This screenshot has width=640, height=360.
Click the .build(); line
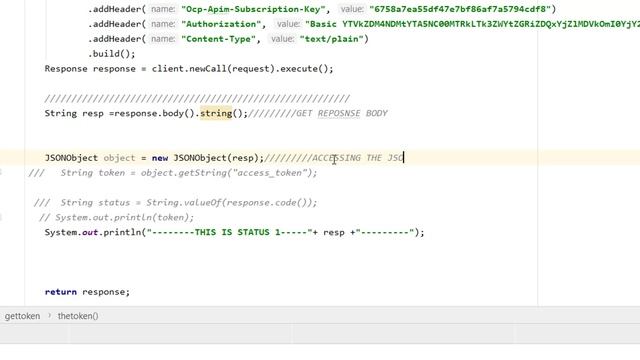[111, 53]
